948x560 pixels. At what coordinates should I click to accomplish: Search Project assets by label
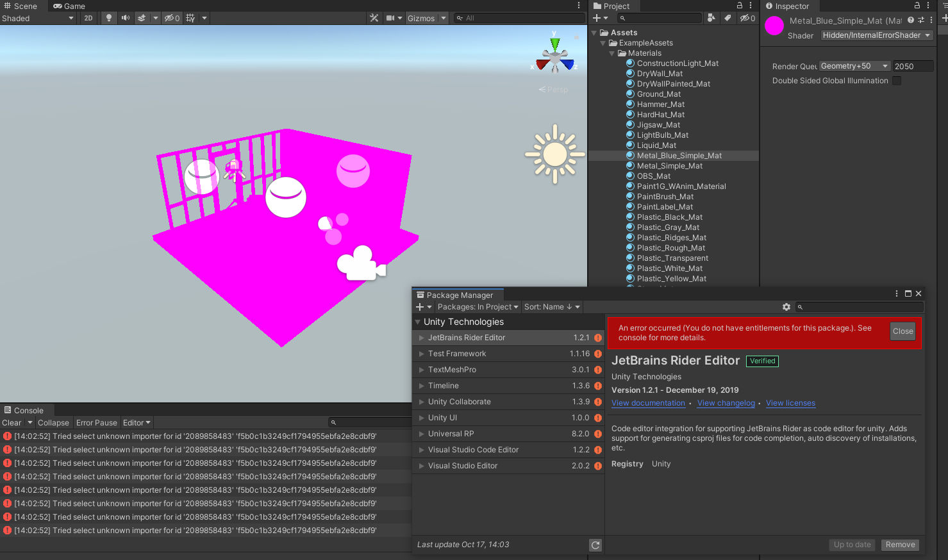click(x=728, y=18)
